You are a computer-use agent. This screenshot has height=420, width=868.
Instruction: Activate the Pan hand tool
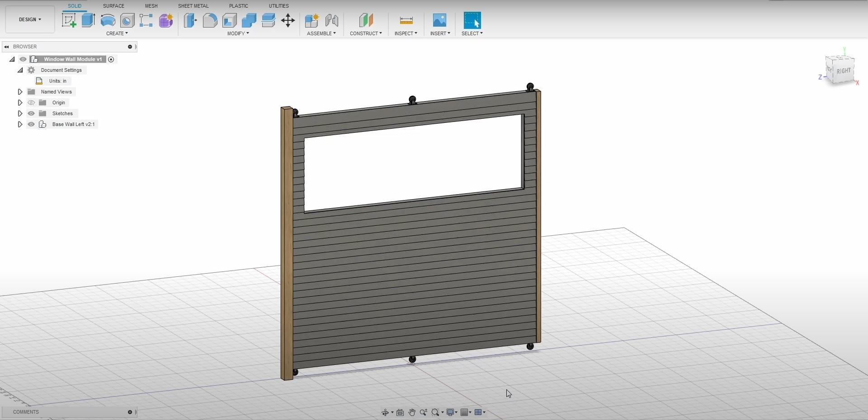pyautogui.click(x=412, y=412)
